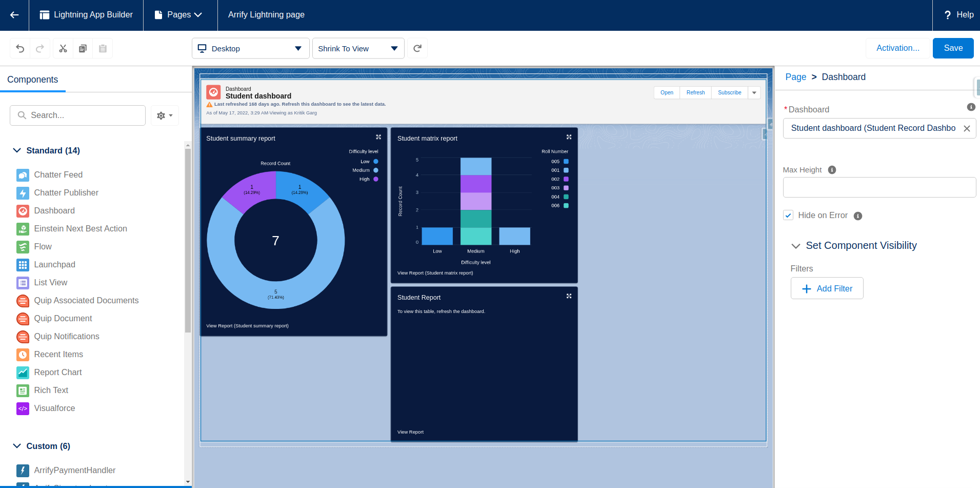Select the Visualforce component icon
Screen dimensions: 980x488
[23, 408]
